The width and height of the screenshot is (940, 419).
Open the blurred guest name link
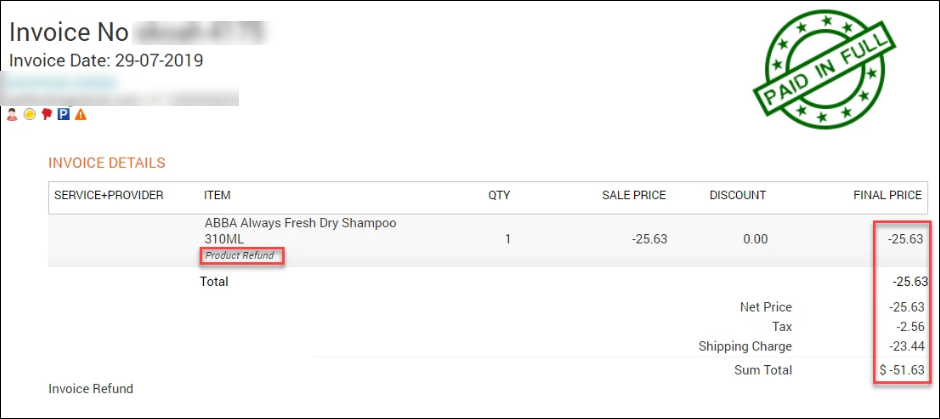pyautogui.click(x=60, y=82)
